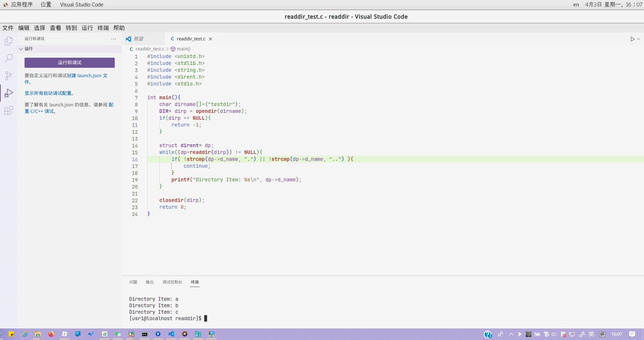Screen dimensions: 644x340
Task: Open the 位置 system menu
Action: pos(46,4)
